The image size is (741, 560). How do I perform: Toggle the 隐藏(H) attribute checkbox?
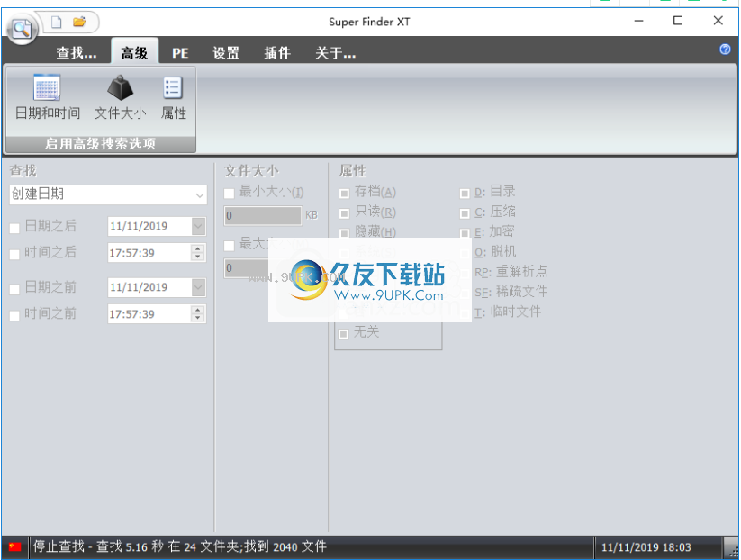[345, 233]
